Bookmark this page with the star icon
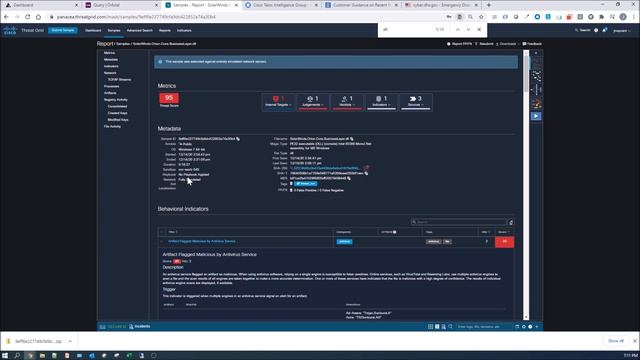The image size is (640, 360). 481,17
